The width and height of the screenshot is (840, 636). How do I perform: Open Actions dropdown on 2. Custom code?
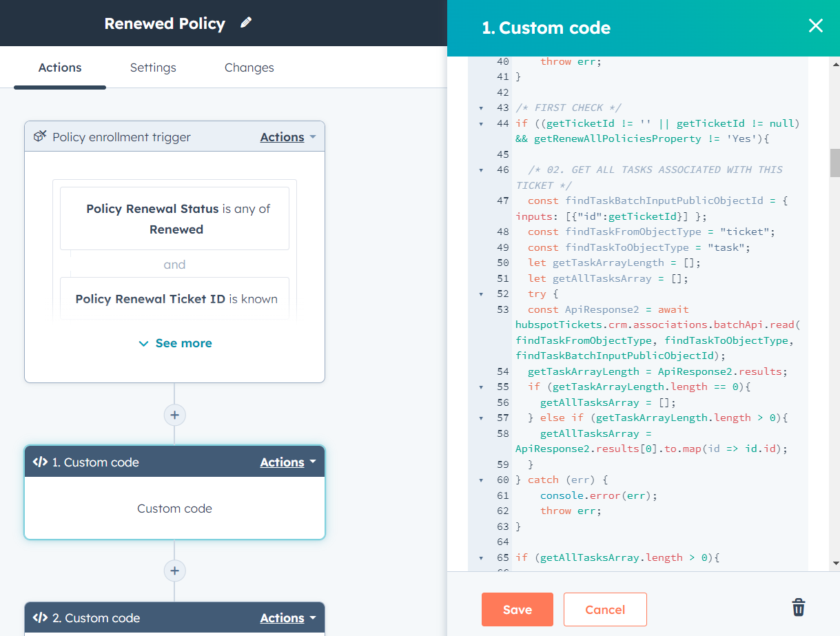pyautogui.click(x=287, y=618)
